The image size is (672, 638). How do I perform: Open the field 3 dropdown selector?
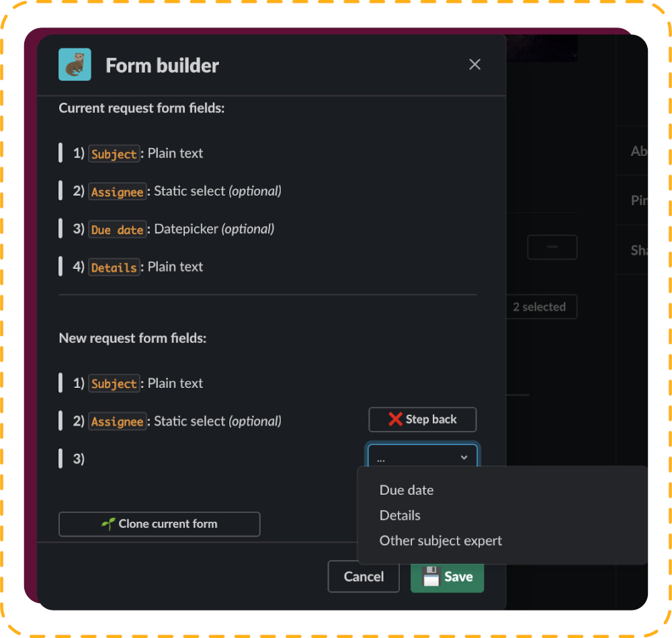(422, 457)
